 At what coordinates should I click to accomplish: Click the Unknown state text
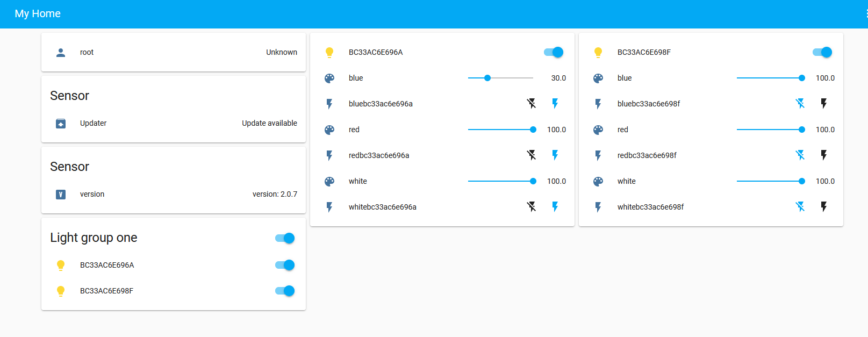tap(282, 52)
